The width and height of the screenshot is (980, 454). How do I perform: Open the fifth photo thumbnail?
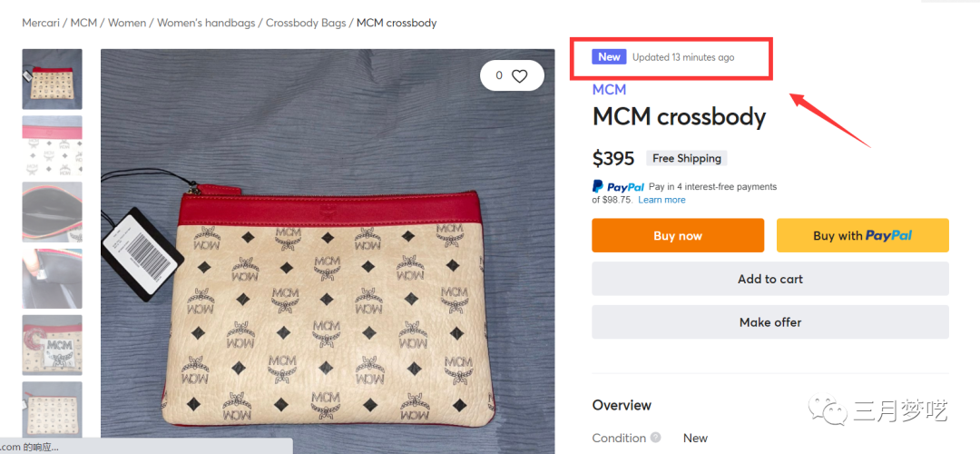pos(52,345)
